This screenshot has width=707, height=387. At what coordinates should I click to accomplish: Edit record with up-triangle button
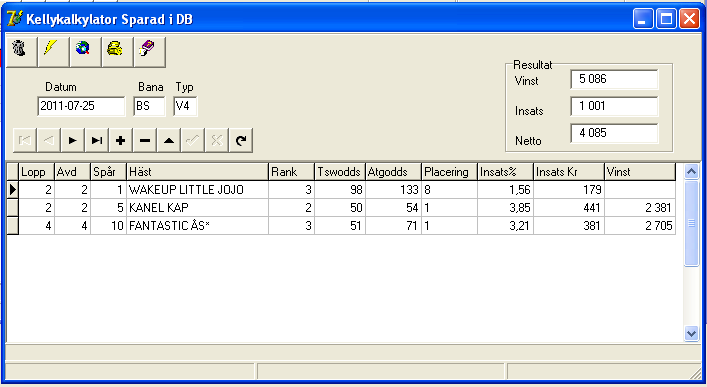(169, 141)
